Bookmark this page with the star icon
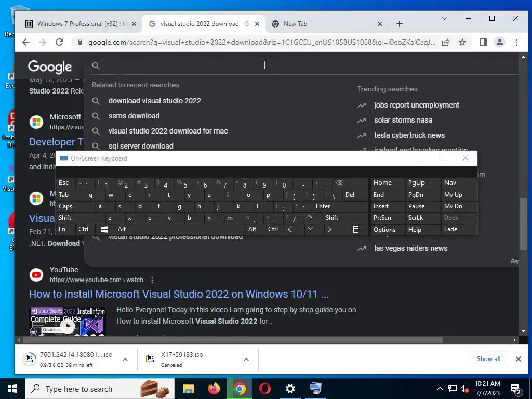Image resolution: width=532 pixels, height=399 pixels. tap(462, 42)
